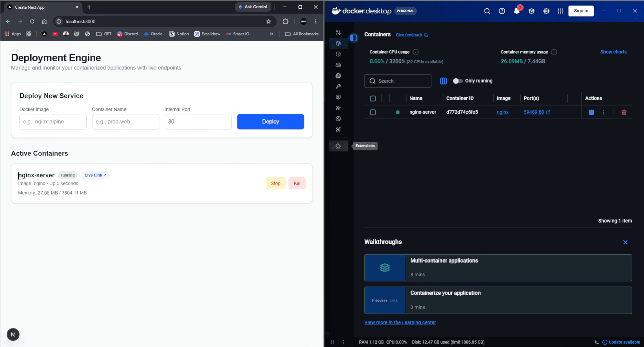This screenshot has height=347, width=644.
Task: Open Chrome extensions puzzle icon
Action: point(286,22)
